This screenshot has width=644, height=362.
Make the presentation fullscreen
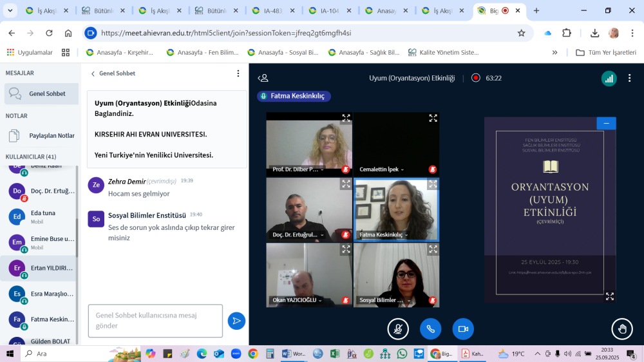tap(609, 296)
